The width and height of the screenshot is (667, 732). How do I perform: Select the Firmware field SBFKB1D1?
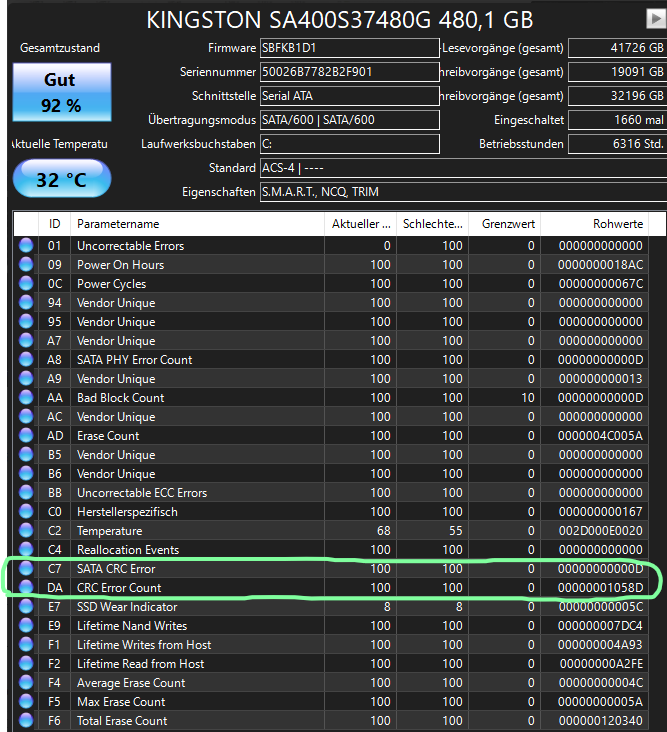tap(350, 48)
